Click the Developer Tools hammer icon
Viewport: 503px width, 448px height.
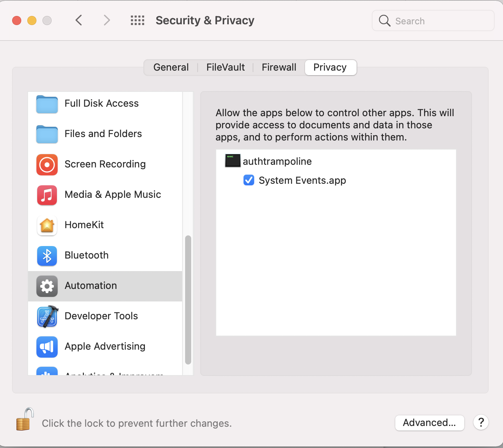point(47,316)
